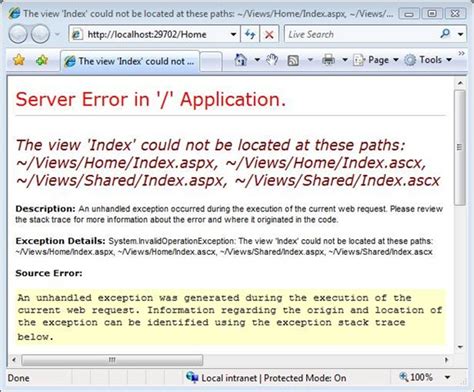Click inside the Live Search box
This screenshot has width=474, height=392.
point(362,34)
